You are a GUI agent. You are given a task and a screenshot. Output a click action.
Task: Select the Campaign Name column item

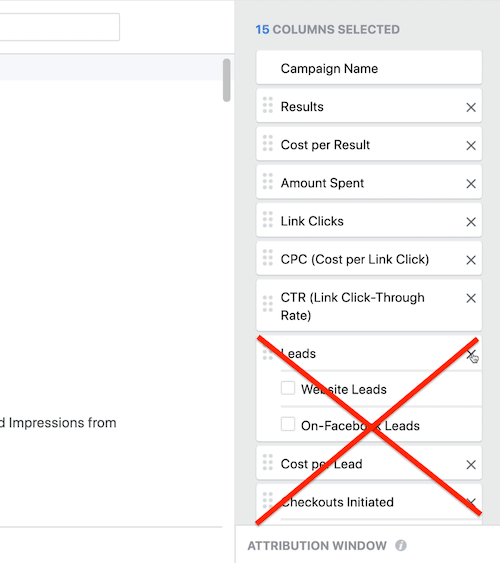coord(369,68)
